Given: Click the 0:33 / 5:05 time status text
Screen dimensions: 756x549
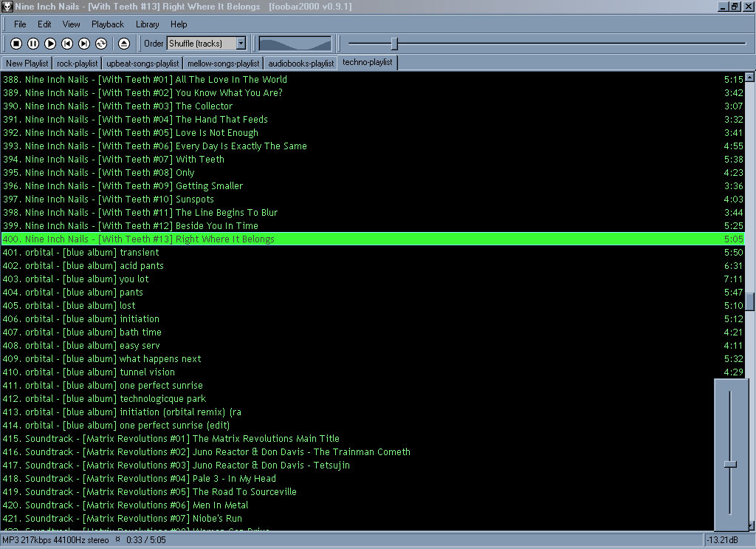Looking at the screenshot, I should 146,540.
